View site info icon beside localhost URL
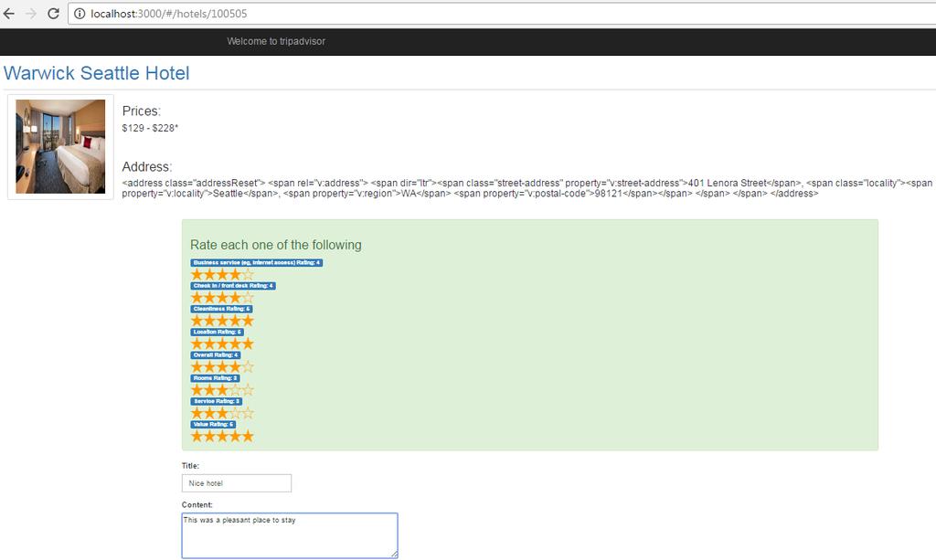Image resolution: width=936 pixels, height=560 pixels. pos(80,13)
